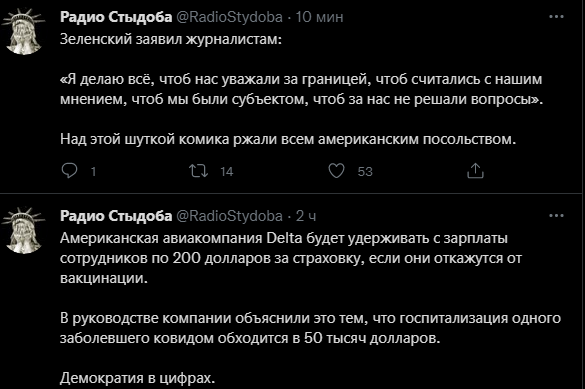Open Радио Стыдоба name on first tweet

tap(116, 17)
